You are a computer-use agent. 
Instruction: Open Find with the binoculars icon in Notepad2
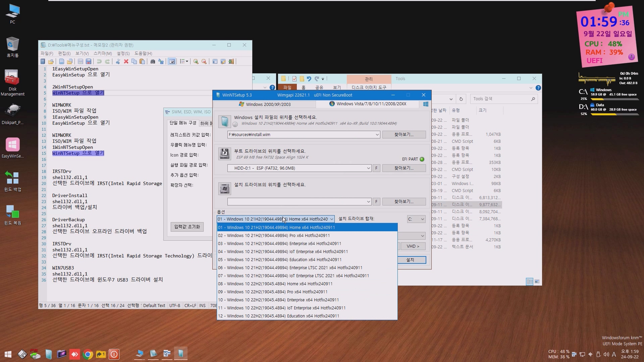pyautogui.click(x=153, y=61)
